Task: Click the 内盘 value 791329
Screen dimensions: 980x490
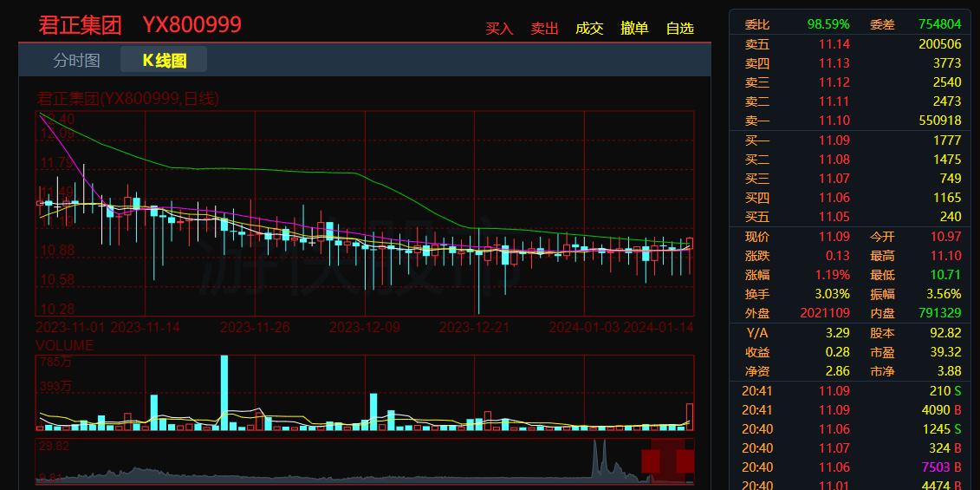Action: (x=939, y=313)
